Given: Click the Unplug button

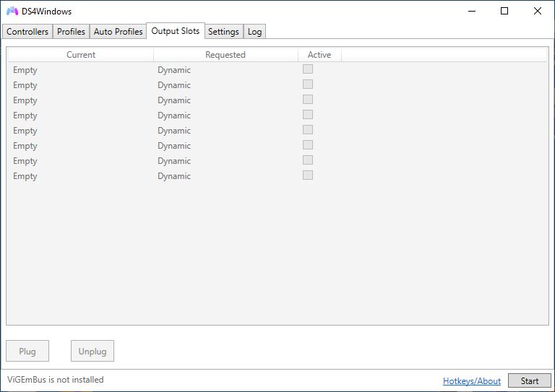Looking at the screenshot, I should tap(92, 351).
